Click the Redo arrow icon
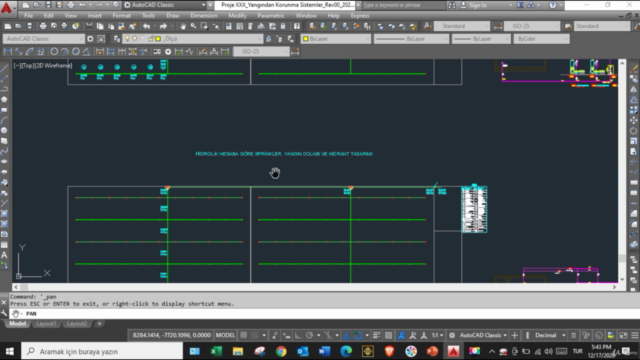Screen dimensions: 640x360 (163, 26)
